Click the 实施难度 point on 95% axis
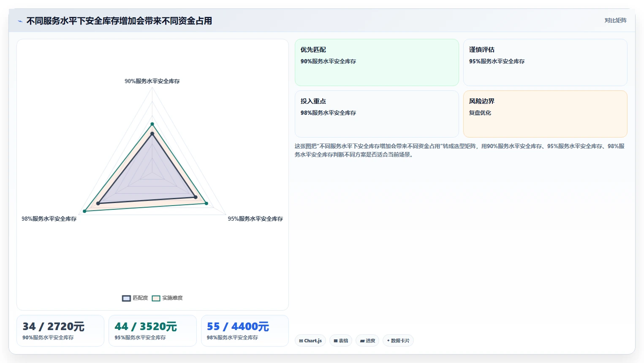644x363 pixels. tap(207, 203)
